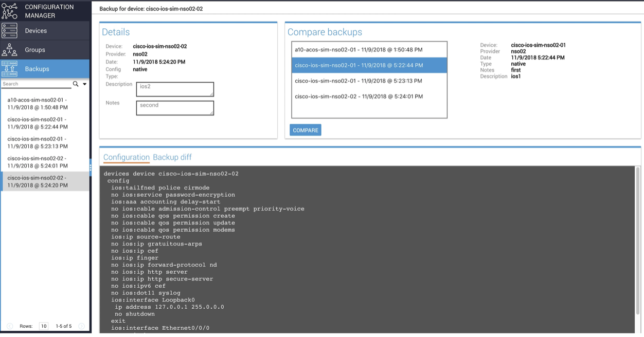Screen dimensions: 644x337
Task: Switch to the Configuration tab
Action: point(126,157)
